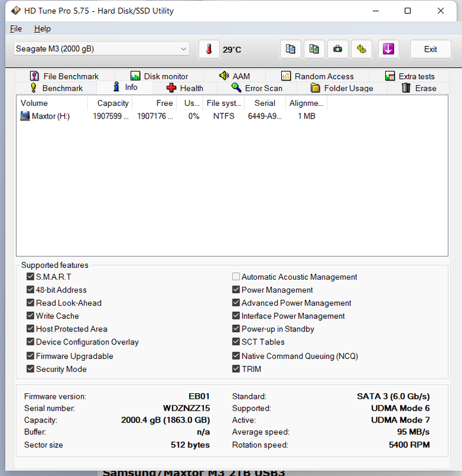Toggle the 48-bit Address checkbox
Screen dimensions: 462x476
point(30,290)
